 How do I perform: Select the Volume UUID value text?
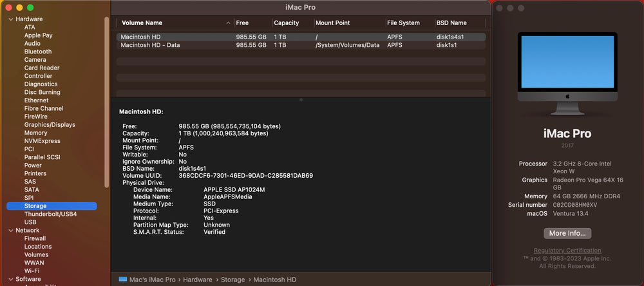(x=245, y=175)
